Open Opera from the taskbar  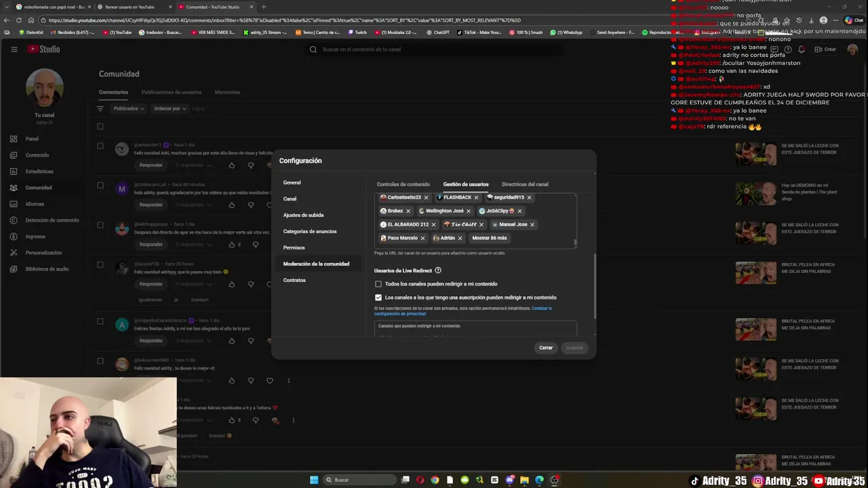tap(420, 480)
